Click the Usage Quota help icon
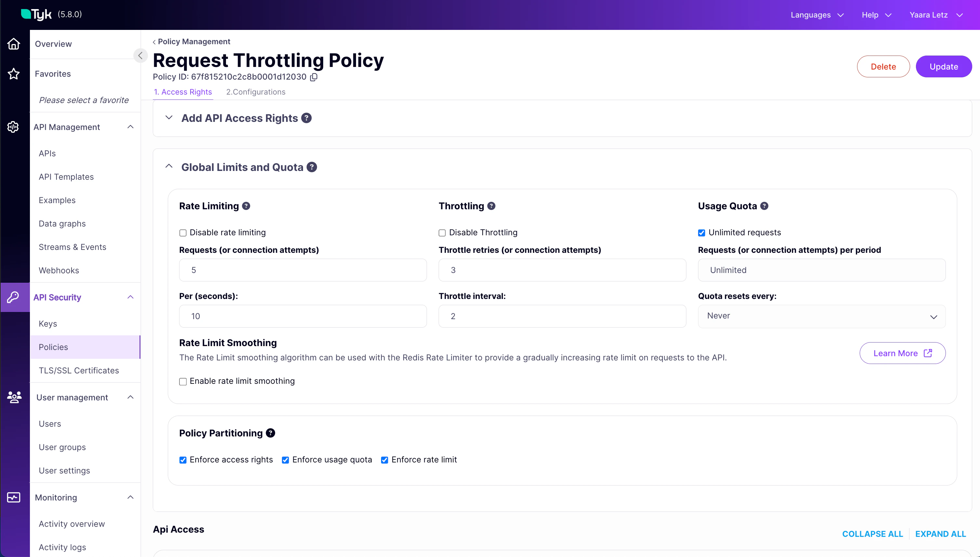Image resolution: width=980 pixels, height=557 pixels. pos(764,206)
